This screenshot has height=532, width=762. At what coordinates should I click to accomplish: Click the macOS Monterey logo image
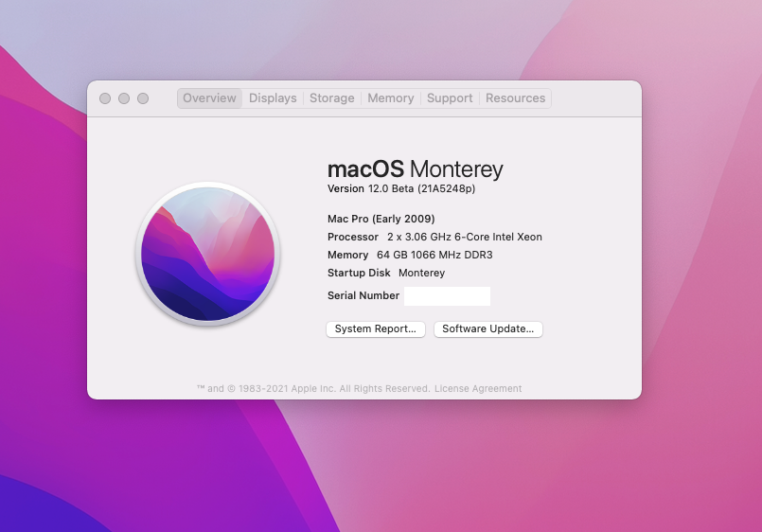click(x=208, y=254)
